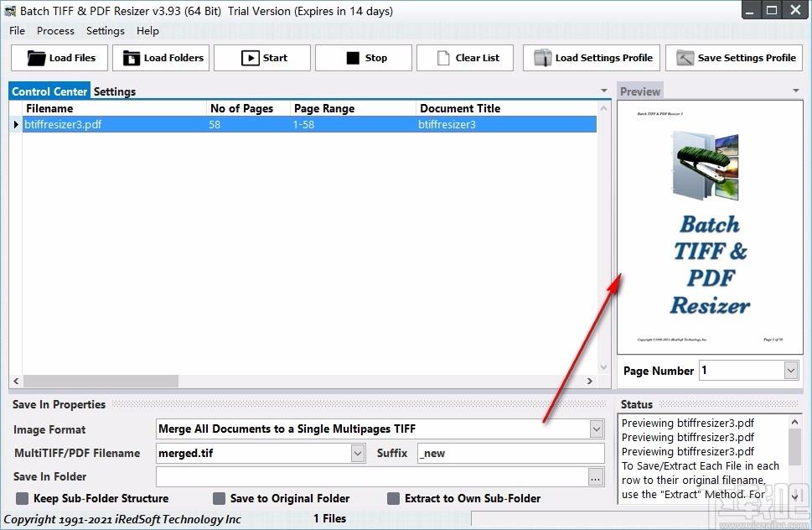The height and width of the screenshot is (530, 812).
Task: Tick the Save to Original Folder checkbox
Action: click(x=219, y=498)
